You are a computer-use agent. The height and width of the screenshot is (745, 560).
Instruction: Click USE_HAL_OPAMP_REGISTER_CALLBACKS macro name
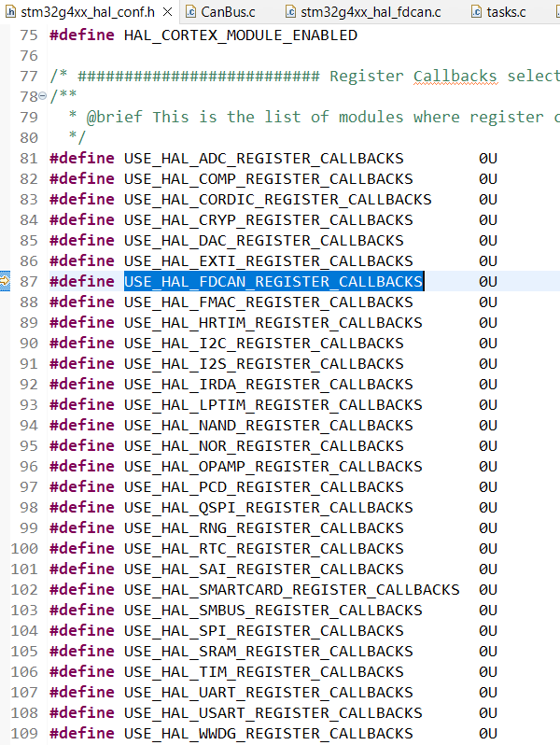(x=273, y=467)
